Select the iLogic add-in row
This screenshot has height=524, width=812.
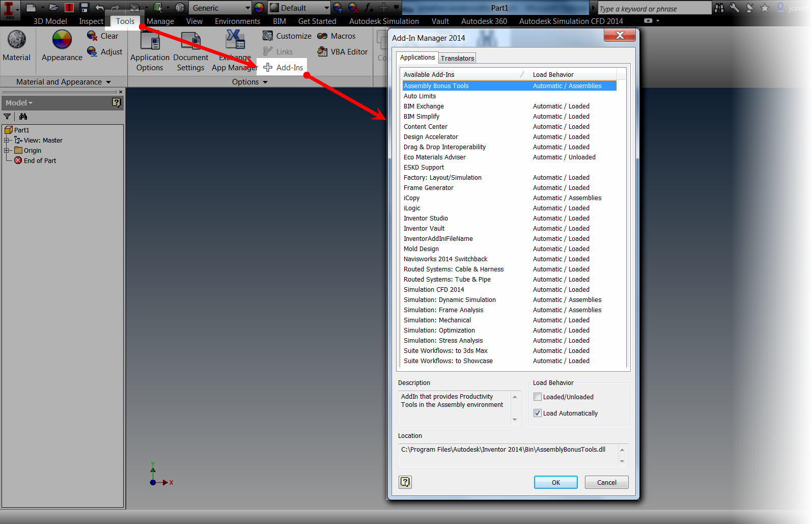tap(509, 208)
